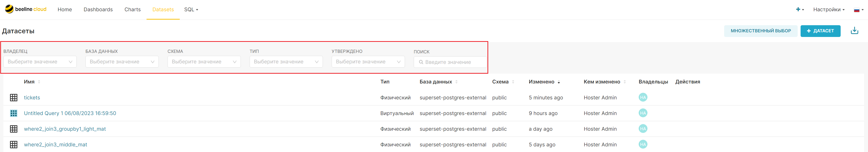Click 'Виртуальный' type cell
Image resolution: width=868 pixels, height=152 pixels.
click(x=397, y=113)
